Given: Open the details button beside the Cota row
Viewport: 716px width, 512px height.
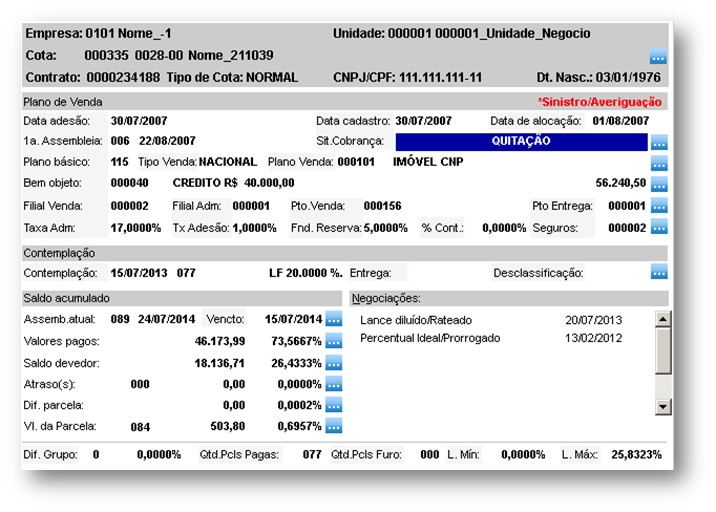Looking at the screenshot, I should [x=658, y=56].
